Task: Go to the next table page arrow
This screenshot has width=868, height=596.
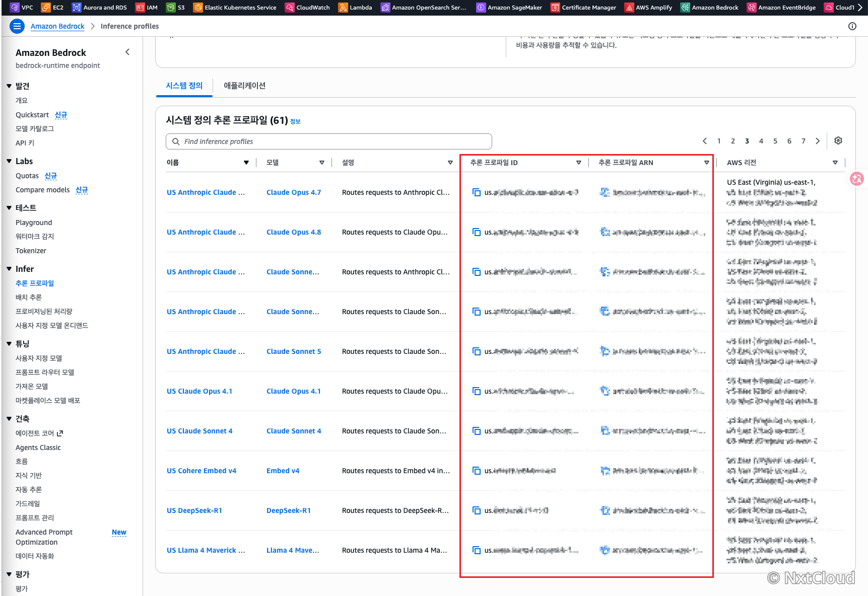Action: click(818, 141)
